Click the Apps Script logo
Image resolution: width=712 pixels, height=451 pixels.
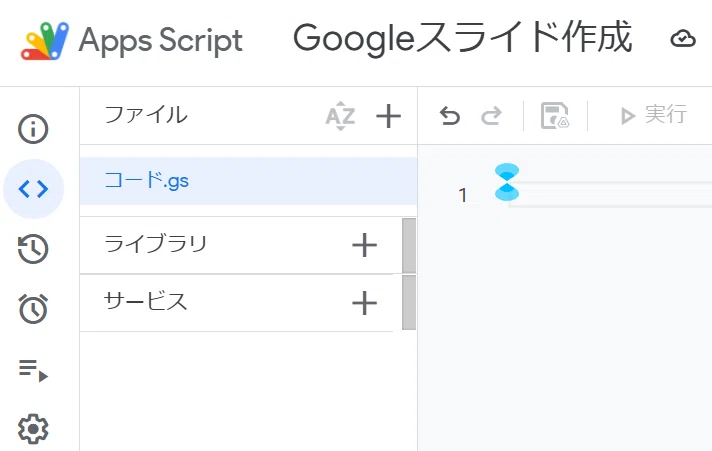[x=45, y=41]
